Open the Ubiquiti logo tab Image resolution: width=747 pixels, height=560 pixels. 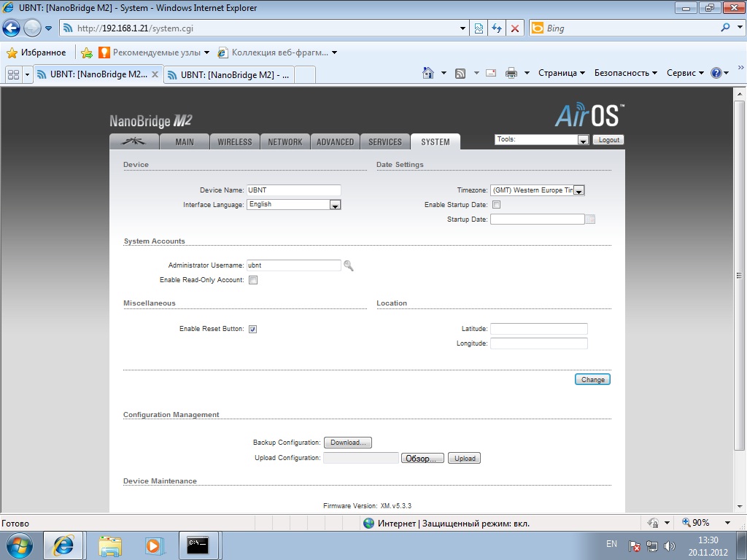134,141
